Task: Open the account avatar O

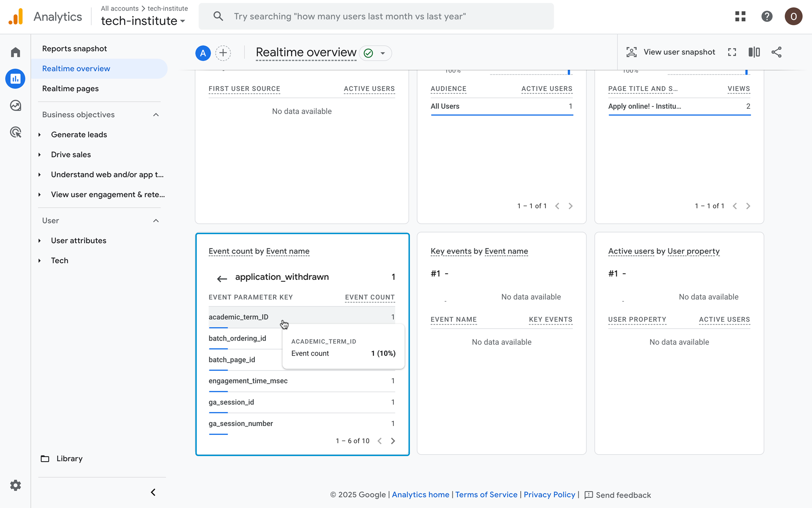Action: [793, 16]
